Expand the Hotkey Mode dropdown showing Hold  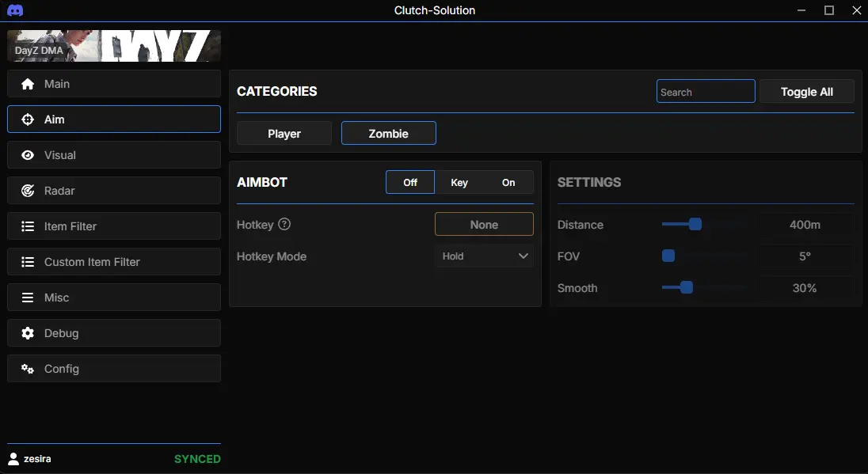484,256
